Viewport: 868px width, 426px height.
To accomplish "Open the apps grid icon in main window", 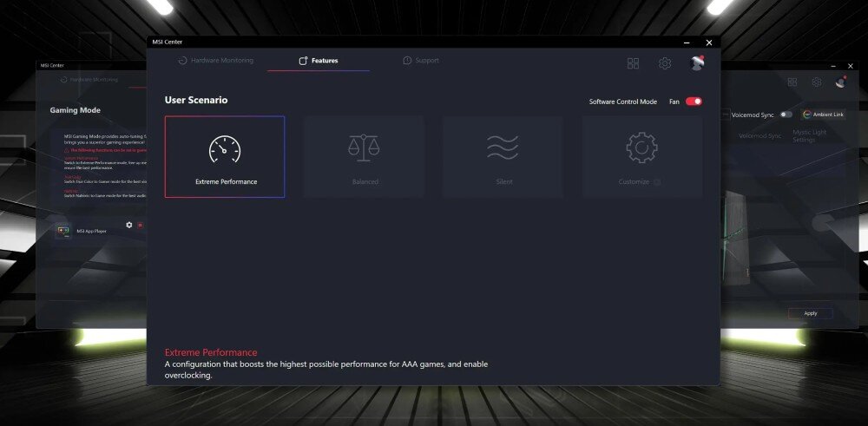I will click(633, 63).
